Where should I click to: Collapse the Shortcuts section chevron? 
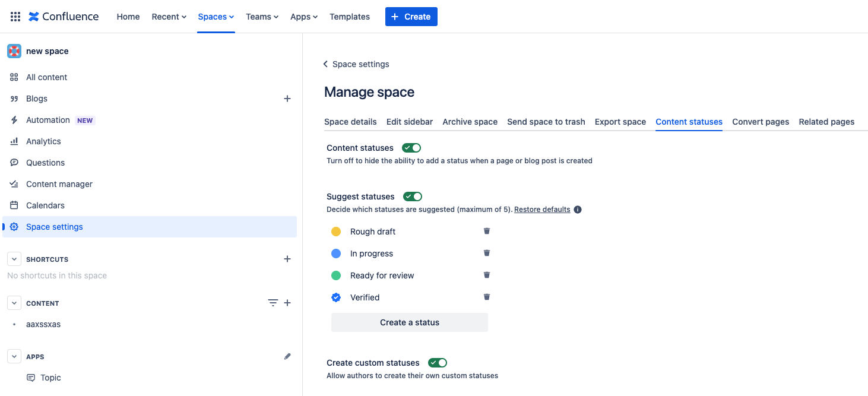[x=14, y=259]
